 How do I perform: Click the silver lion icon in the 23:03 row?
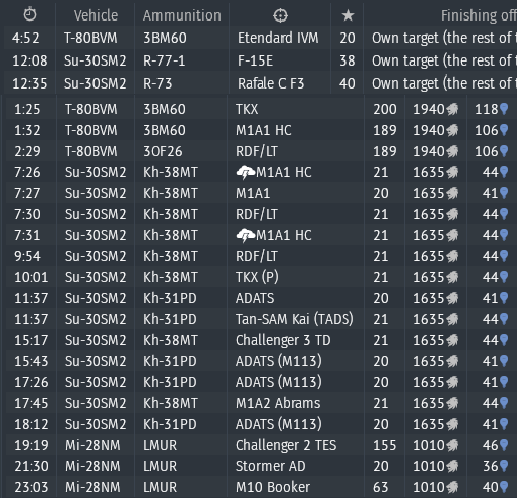[452, 487]
